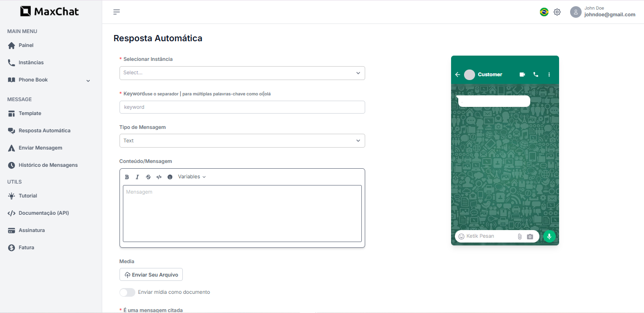The image size is (644, 313).
Task: Go to Histórico de Mensagens
Action: coord(48,165)
